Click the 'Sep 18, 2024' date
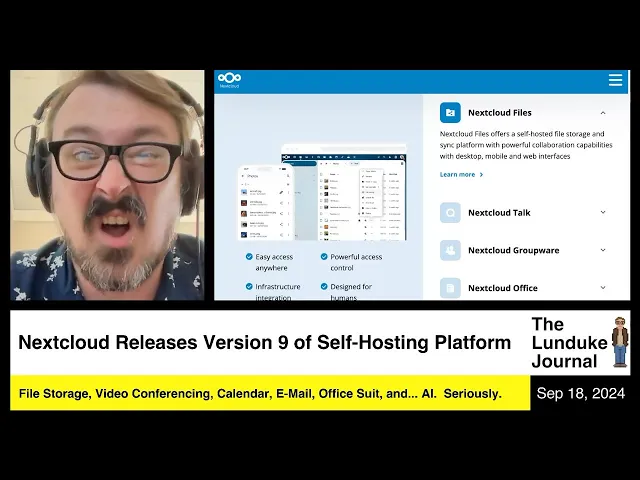Screen dimensions: 640x480 click(580, 393)
